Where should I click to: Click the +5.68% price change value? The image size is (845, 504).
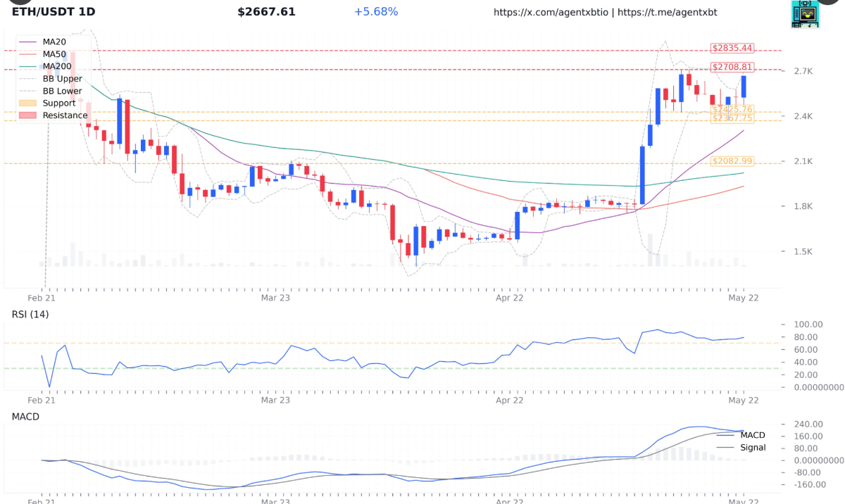tap(376, 12)
